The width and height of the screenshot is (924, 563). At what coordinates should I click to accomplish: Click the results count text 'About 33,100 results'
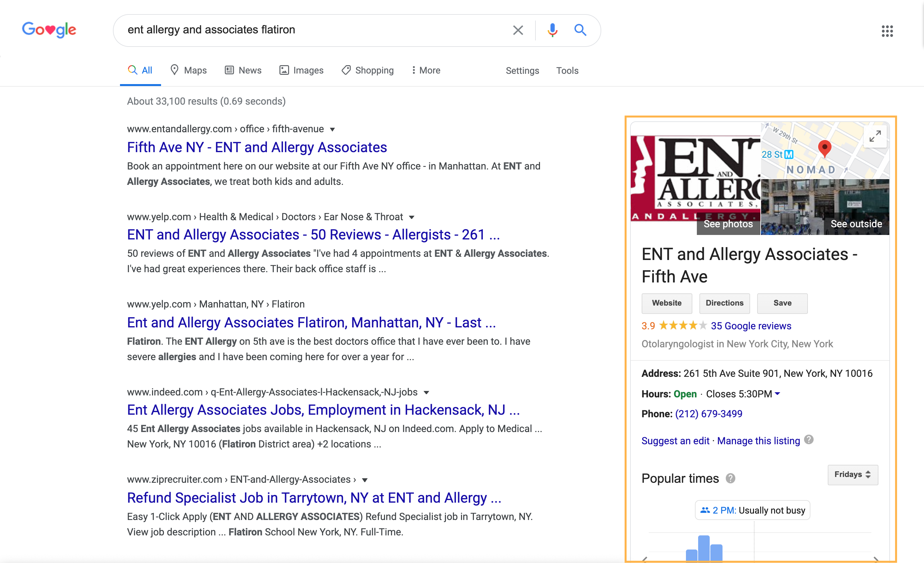(206, 101)
